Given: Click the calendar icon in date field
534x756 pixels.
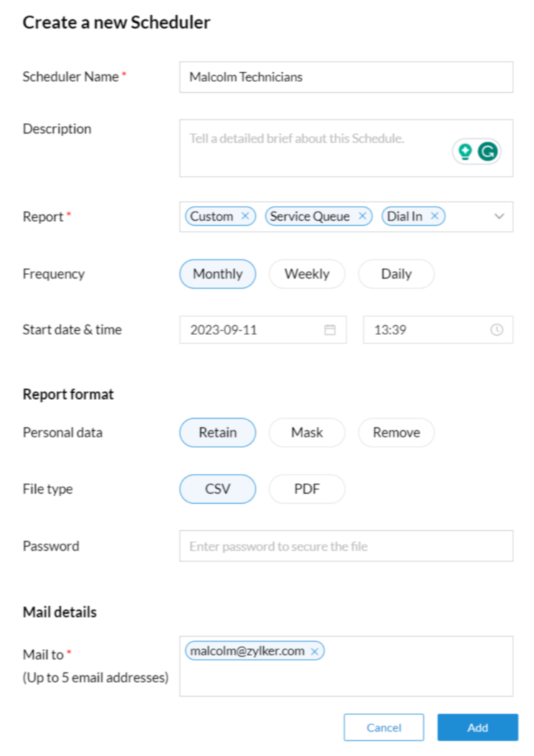Looking at the screenshot, I should click(x=330, y=330).
